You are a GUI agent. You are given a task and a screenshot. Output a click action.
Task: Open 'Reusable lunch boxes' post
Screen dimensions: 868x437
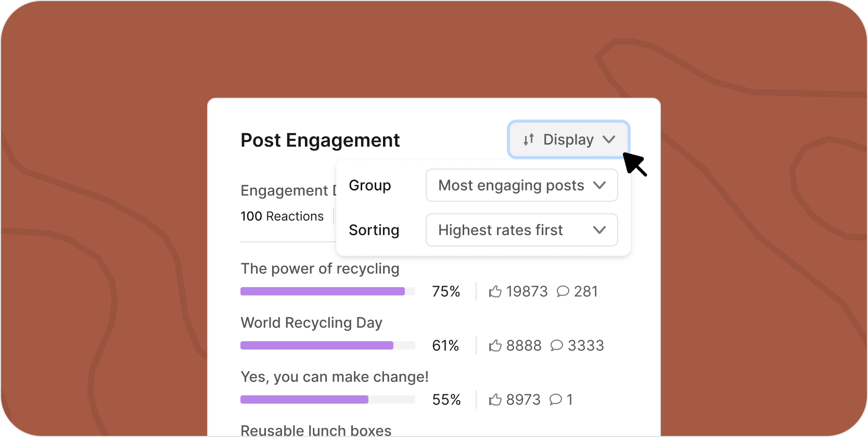tap(316, 430)
